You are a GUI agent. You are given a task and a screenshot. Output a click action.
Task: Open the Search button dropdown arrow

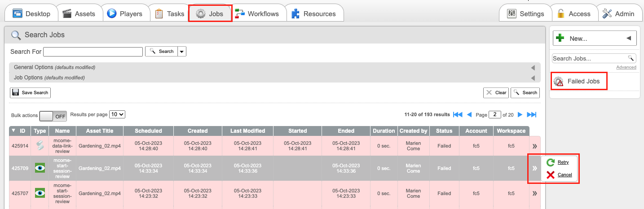[182, 52]
